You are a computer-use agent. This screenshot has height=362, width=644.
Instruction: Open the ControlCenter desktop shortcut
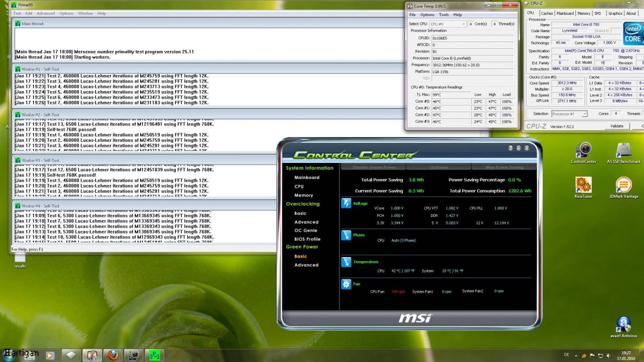[583, 153]
